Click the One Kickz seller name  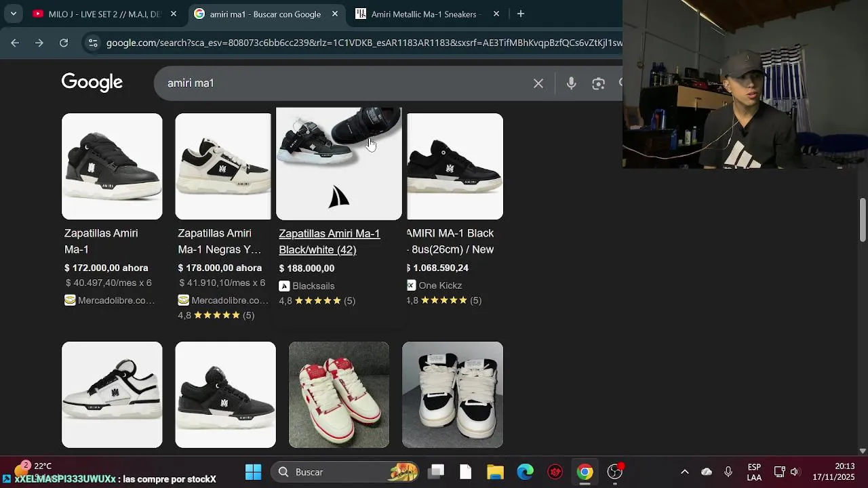[x=440, y=285]
